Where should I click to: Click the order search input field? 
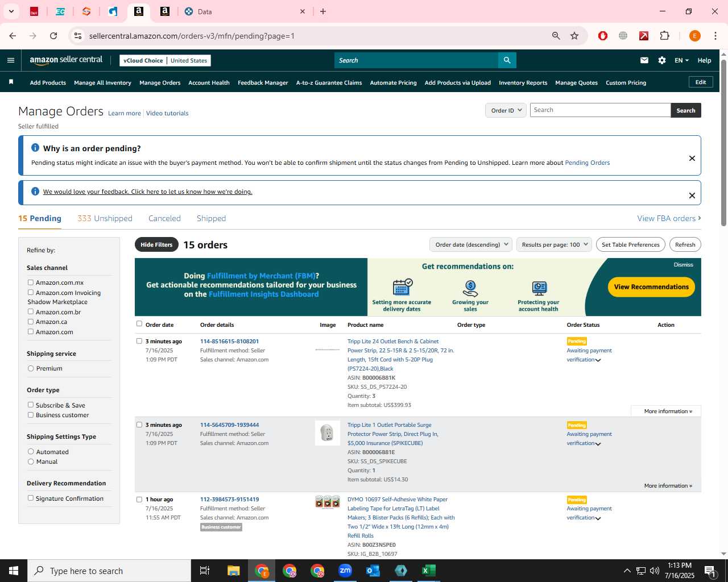[600, 110]
